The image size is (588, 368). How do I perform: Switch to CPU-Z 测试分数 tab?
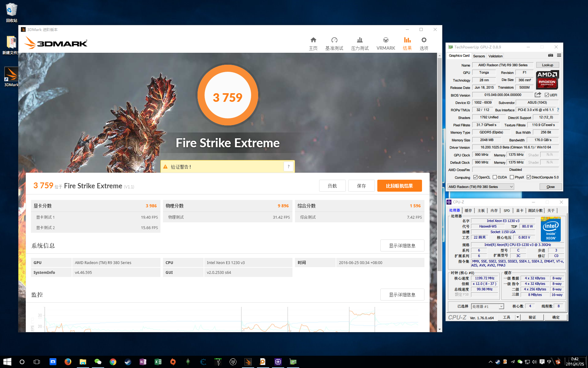click(x=535, y=211)
